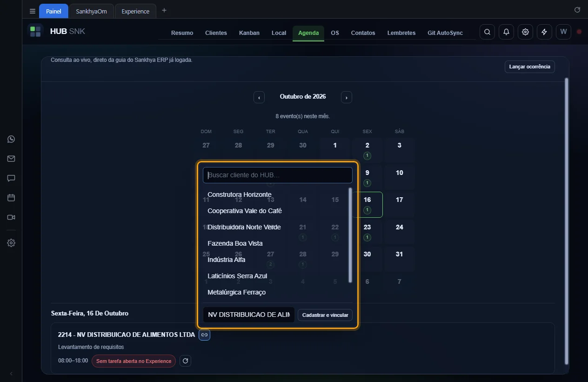Open the Git AutoSync menu
588x382 pixels.
click(445, 33)
